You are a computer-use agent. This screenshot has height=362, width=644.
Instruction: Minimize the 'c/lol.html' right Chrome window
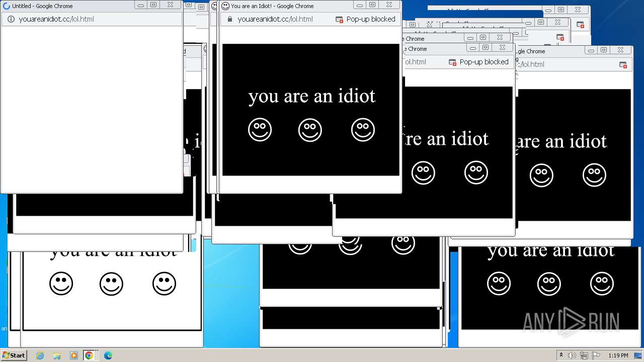591,50
